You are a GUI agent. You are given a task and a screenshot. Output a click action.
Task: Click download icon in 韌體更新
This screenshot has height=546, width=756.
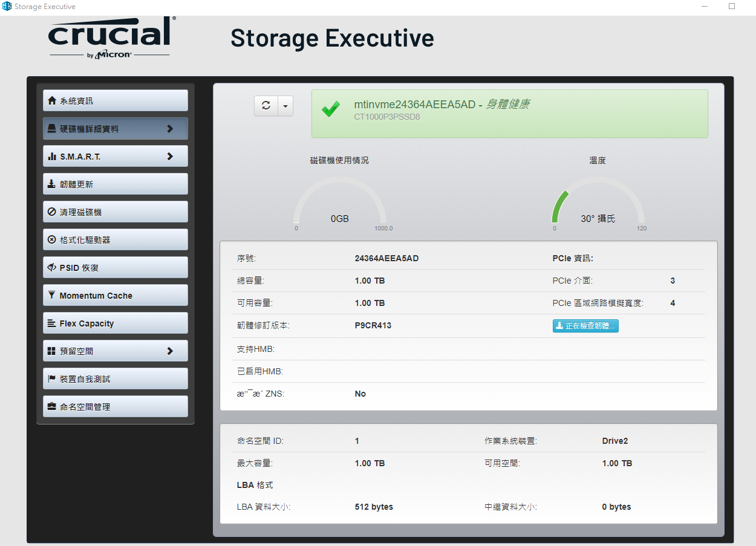point(52,184)
